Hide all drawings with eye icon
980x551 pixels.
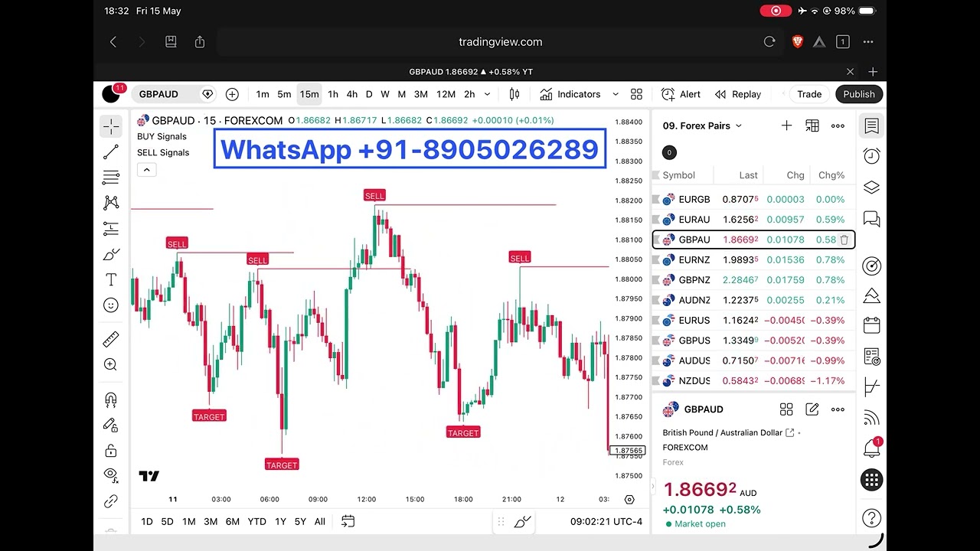coord(111,475)
